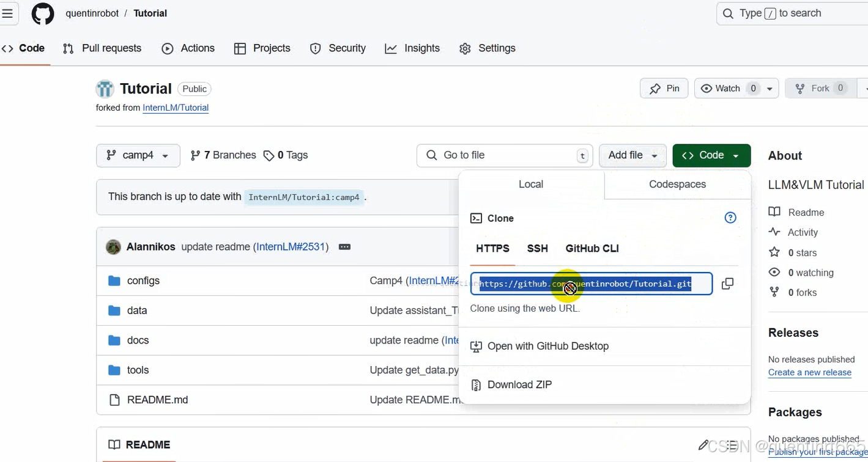Open the hamburger navigation menu
The height and width of the screenshot is (462, 868).
7,13
